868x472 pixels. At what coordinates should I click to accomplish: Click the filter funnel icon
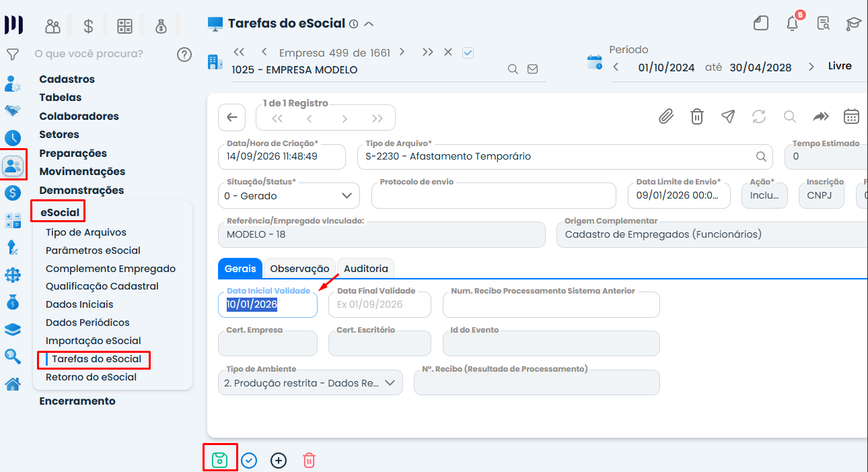click(x=12, y=55)
